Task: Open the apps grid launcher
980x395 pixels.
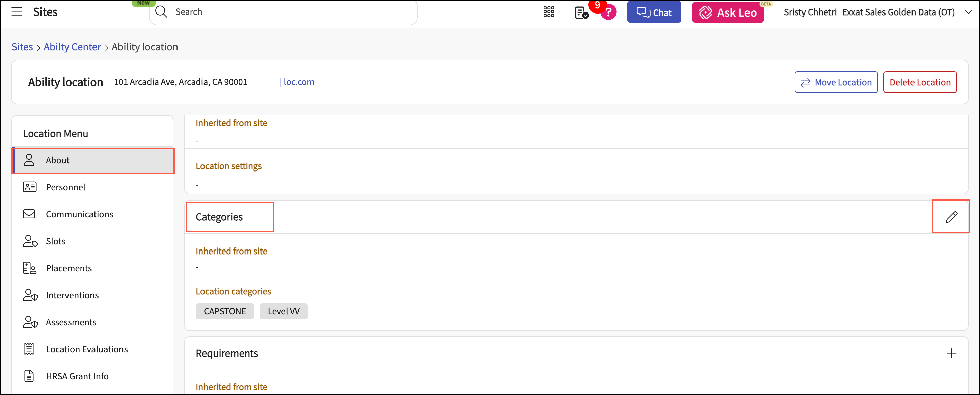Action: pyautogui.click(x=549, y=12)
